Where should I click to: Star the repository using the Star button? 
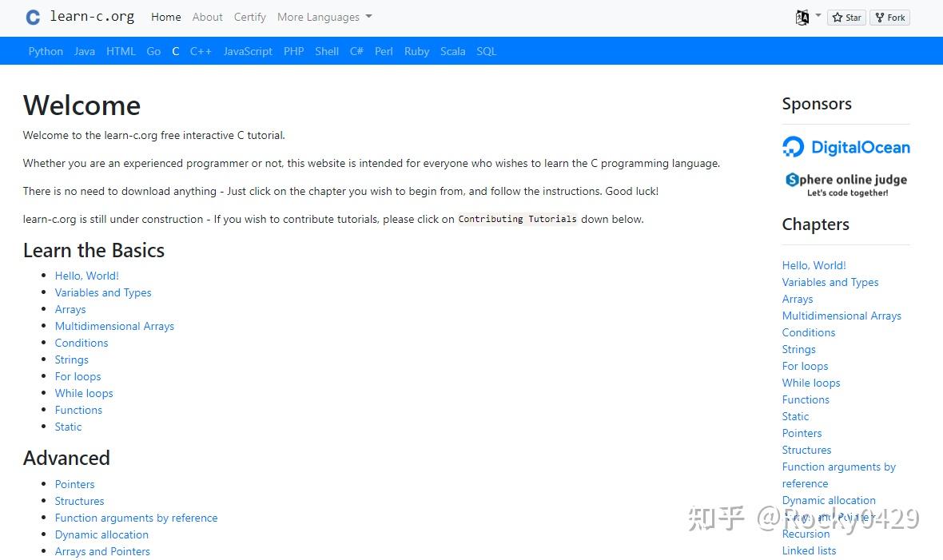(x=846, y=17)
